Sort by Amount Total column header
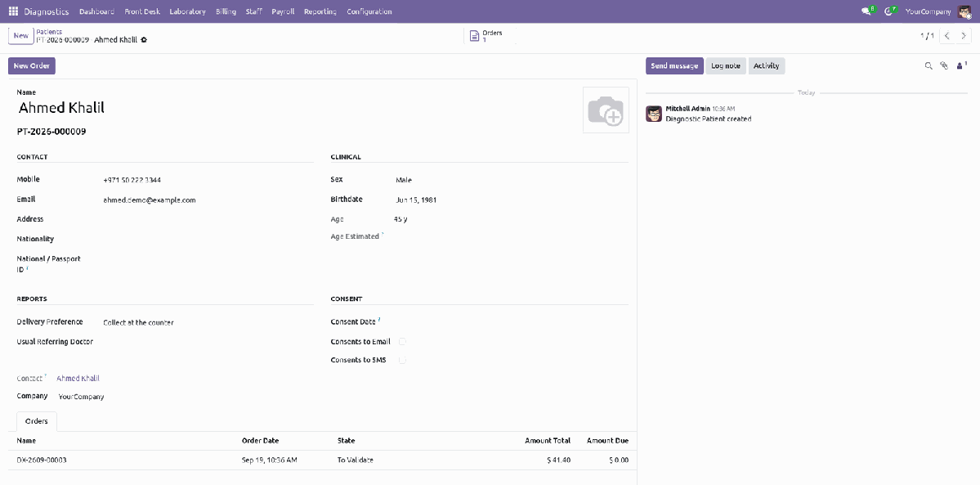Screen dimensions: 980x485 point(548,441)
